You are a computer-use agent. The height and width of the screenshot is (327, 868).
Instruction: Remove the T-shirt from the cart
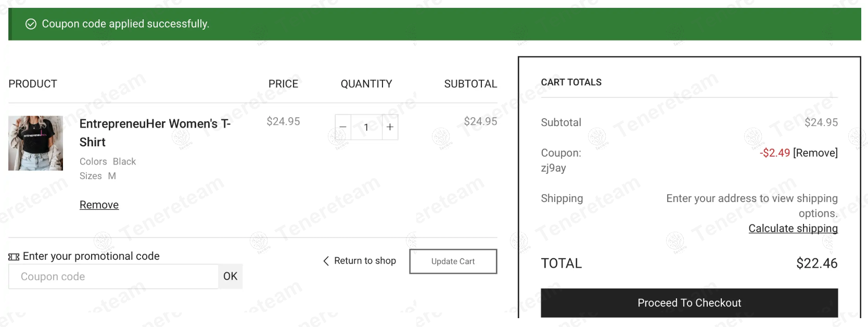(99, 205)
